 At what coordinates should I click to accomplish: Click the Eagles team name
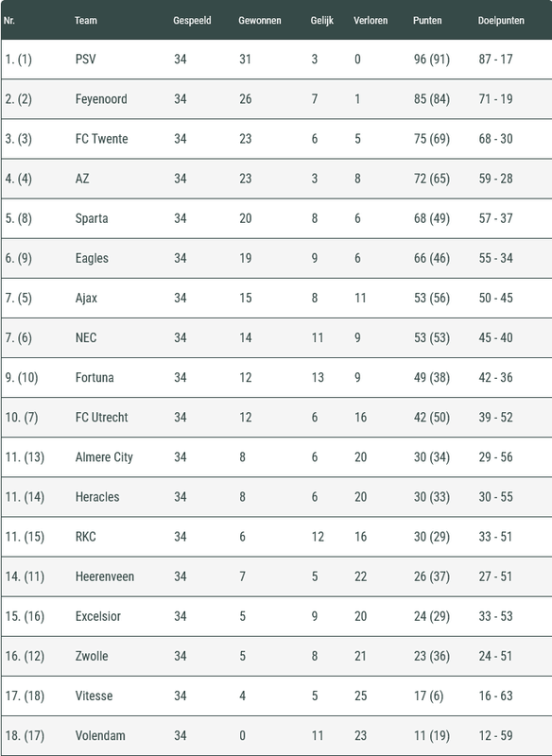pyautogui.click(x=92, y=258)
